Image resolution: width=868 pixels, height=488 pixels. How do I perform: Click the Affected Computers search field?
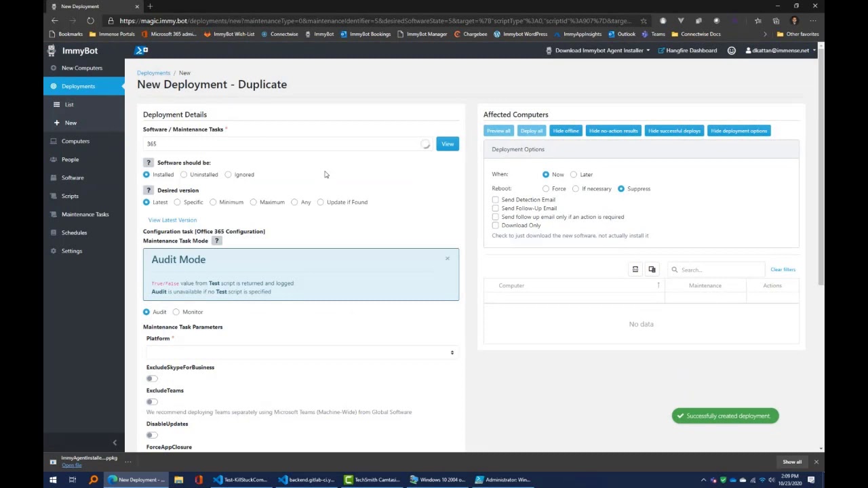pyautogui.click(x=716, y=270)
